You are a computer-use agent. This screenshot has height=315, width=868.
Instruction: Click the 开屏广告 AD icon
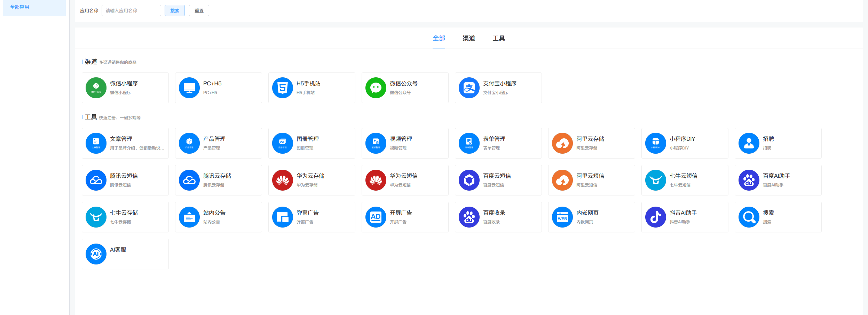[x=376, y=217]
